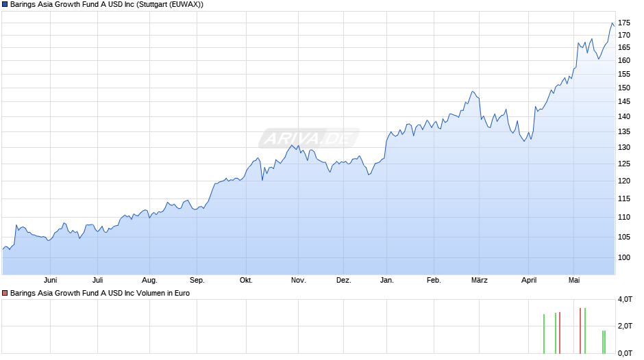Viewport: 644px width, 360px height.
Task: Click the 120 price axis value
Action: tap(624, 181)
